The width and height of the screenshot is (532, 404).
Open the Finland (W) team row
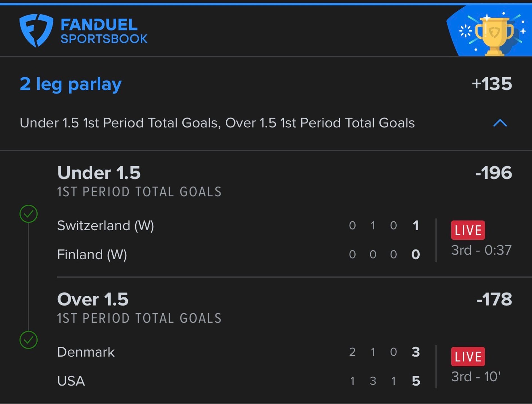(x=239, y=254)
